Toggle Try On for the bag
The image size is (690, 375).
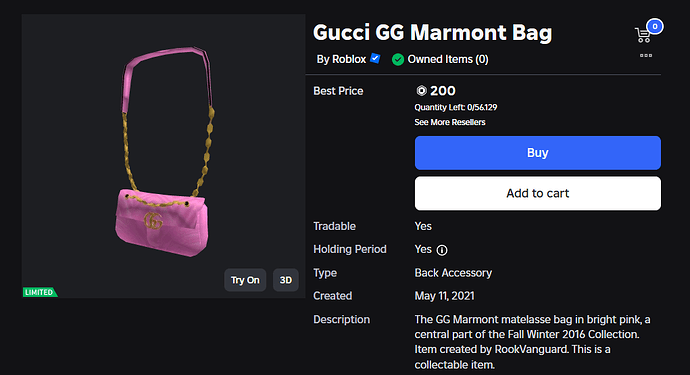tap(245, 280)
